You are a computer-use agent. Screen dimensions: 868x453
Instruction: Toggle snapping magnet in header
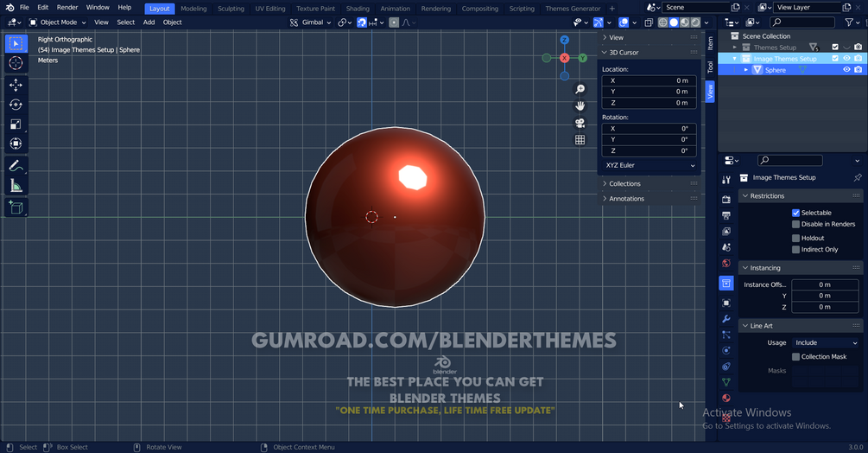point(362,22)
